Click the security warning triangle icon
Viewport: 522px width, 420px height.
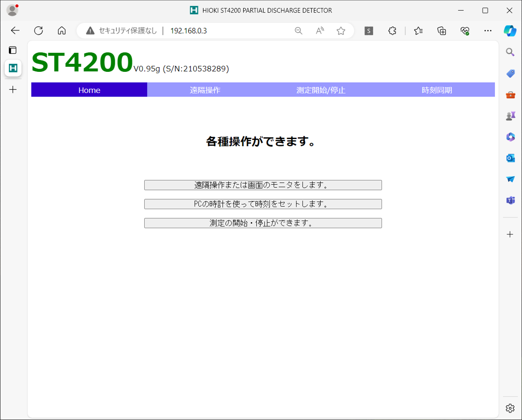coord(90,31)
